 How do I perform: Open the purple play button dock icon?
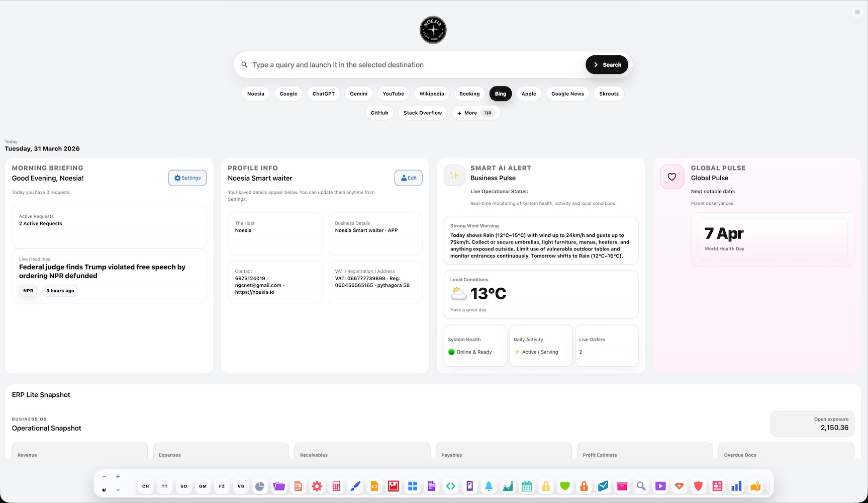[660, 486]
